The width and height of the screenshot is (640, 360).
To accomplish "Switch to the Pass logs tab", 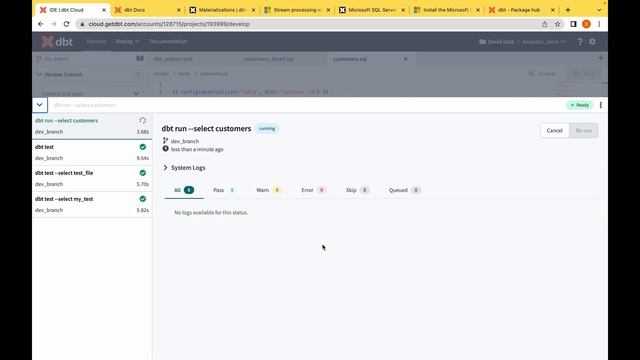I will [x=224, y=190].
